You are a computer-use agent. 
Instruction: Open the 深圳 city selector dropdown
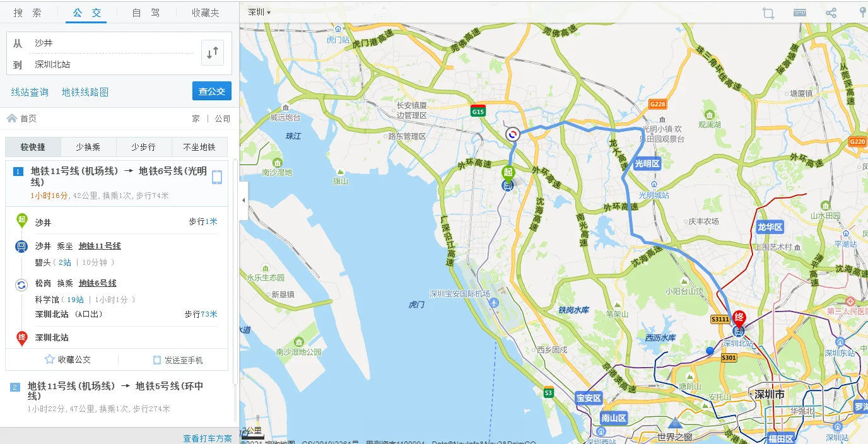257,11
